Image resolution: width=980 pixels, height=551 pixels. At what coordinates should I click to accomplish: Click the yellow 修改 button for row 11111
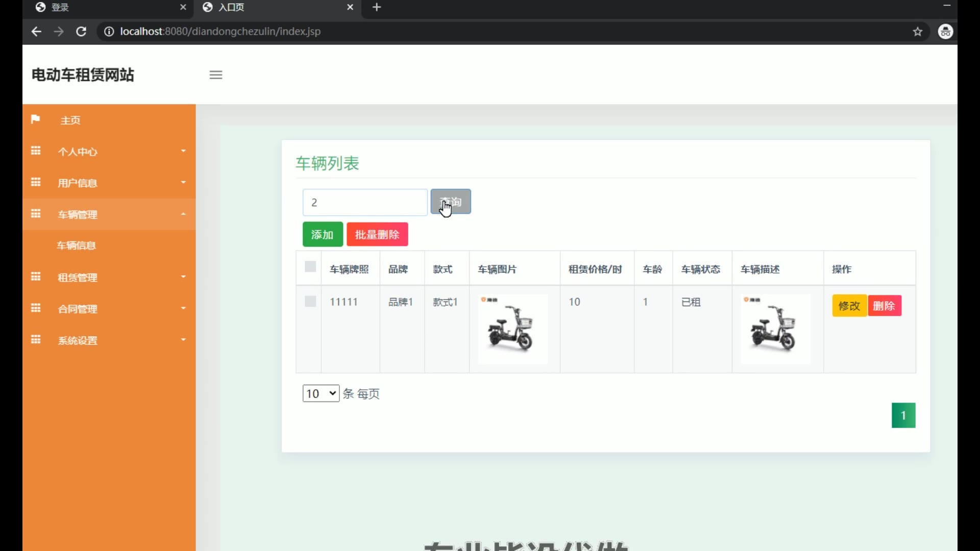pyautogui.click(x=849, y=306)
